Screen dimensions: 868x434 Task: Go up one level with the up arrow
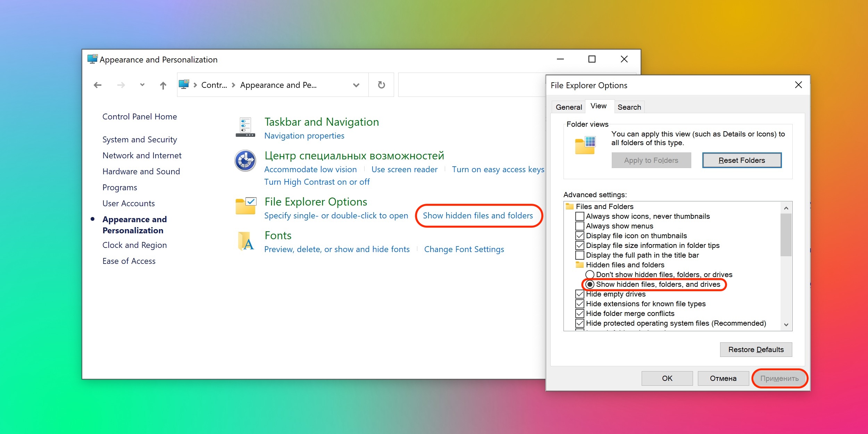163,85
